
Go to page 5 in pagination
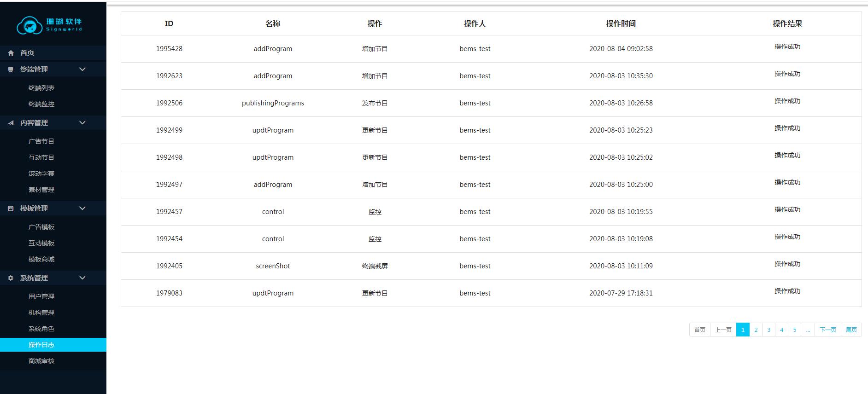pyautogui.click(x=794, y=330)
